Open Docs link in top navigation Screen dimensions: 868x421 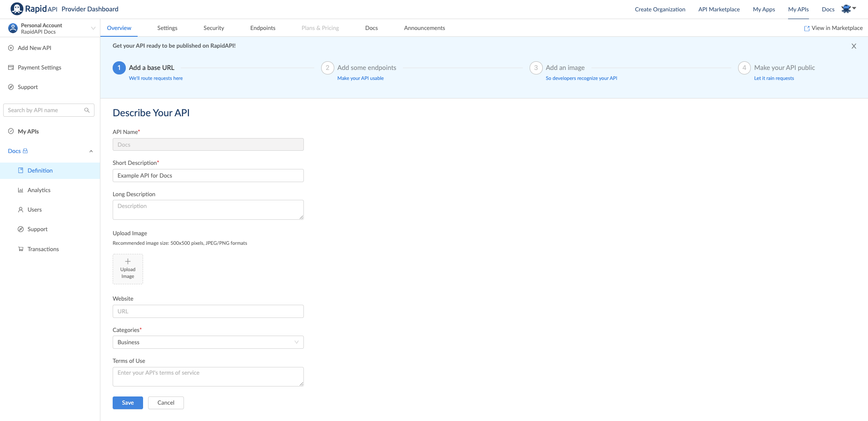[828, 9]
